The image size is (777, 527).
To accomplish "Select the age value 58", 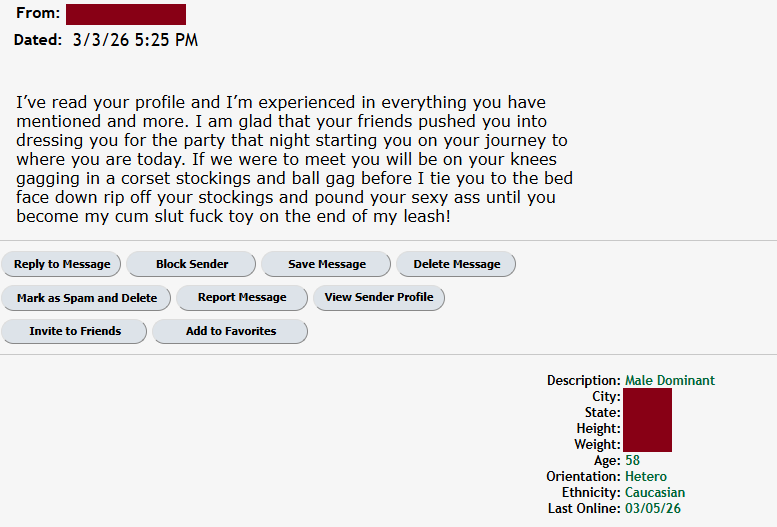I will (632, 460).
